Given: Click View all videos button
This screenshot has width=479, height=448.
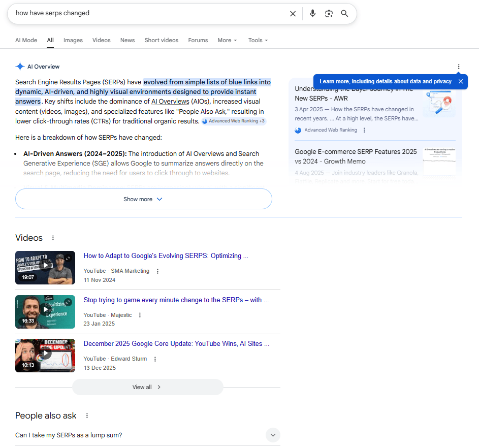Looking at the screenshot, I should 147,387.
